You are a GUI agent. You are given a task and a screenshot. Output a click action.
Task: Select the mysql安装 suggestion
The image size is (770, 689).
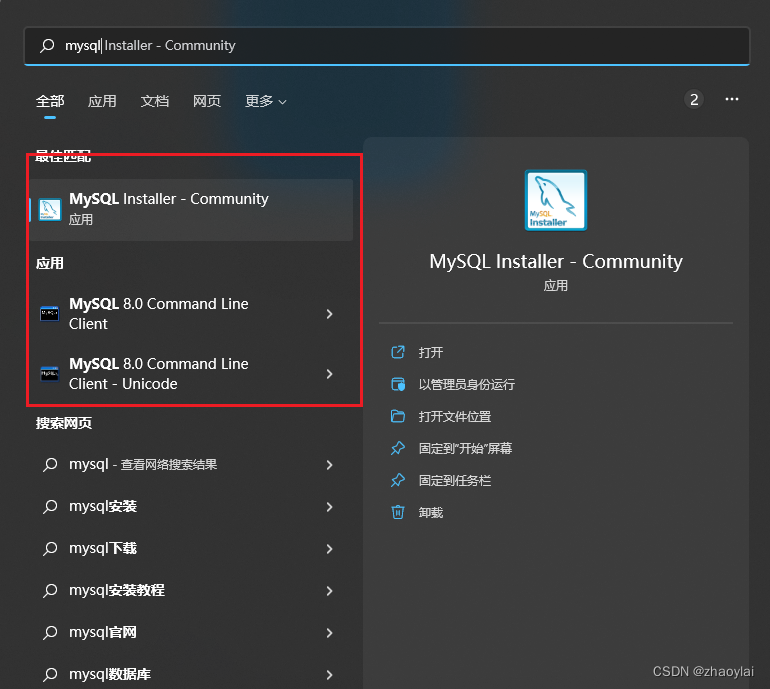tap(192, 506)
